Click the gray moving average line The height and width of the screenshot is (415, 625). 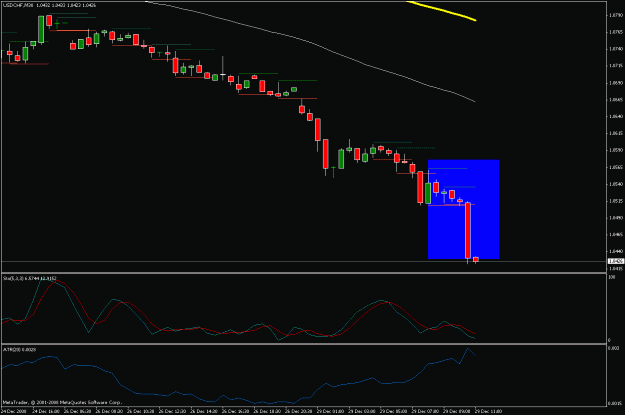pos(311,44)
